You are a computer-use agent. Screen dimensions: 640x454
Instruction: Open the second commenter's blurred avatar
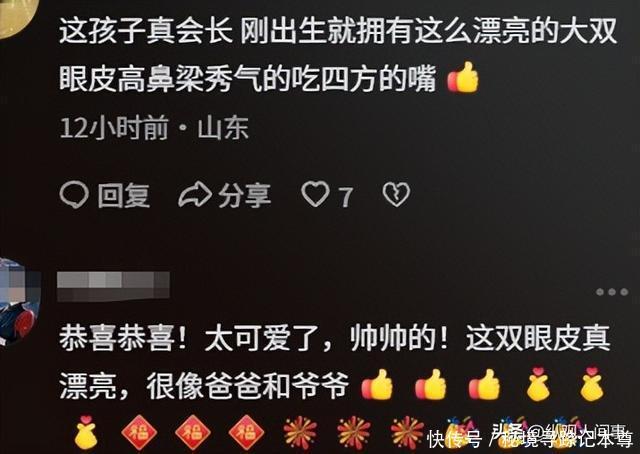click(20, 301)
